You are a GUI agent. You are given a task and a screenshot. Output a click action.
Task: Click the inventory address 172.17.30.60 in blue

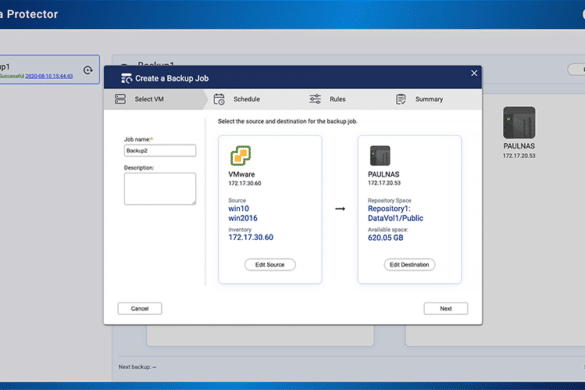pos(251,237)
